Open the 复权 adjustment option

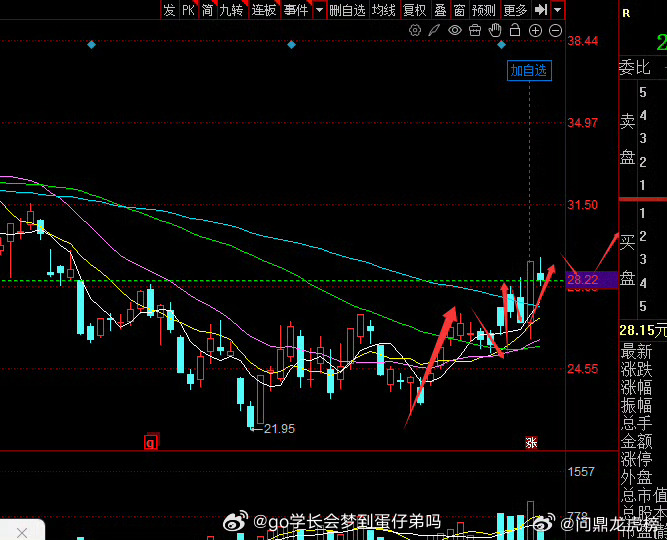pos(415,9)
